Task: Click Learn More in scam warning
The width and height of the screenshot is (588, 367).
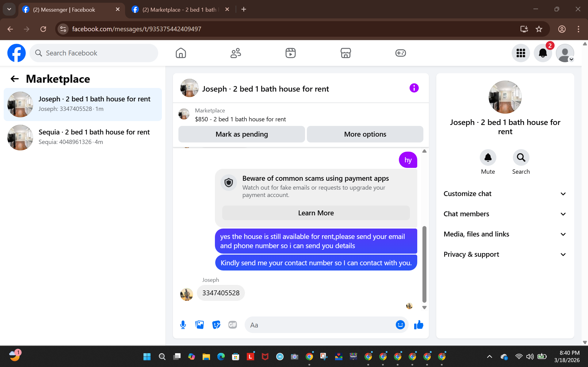Action: [316, 213]
